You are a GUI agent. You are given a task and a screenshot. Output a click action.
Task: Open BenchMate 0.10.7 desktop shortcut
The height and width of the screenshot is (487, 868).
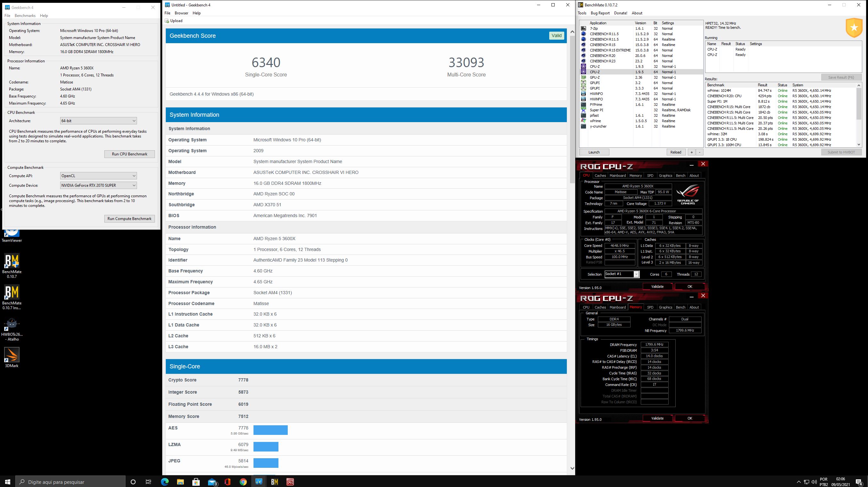pos(12,266)
